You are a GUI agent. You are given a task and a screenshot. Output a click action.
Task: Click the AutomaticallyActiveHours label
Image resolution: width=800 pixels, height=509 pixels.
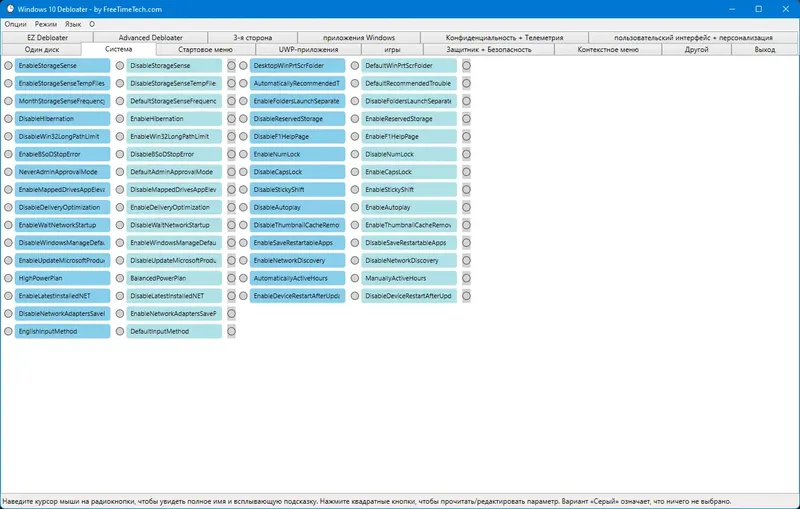(297, 278)
